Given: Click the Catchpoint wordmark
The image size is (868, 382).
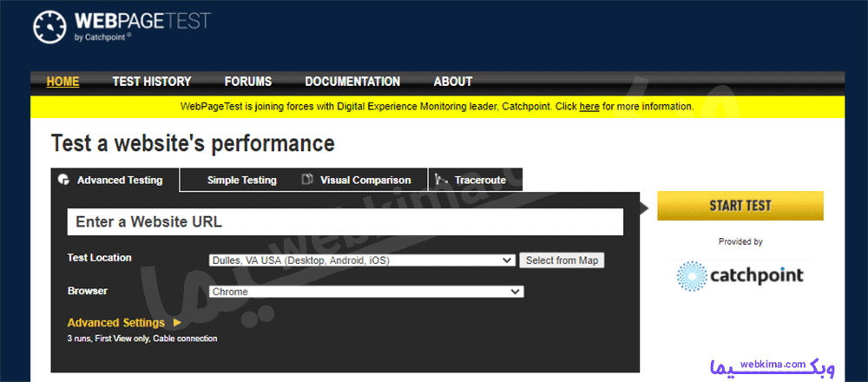Looking at the screenshot, I should tap(757, 275).
